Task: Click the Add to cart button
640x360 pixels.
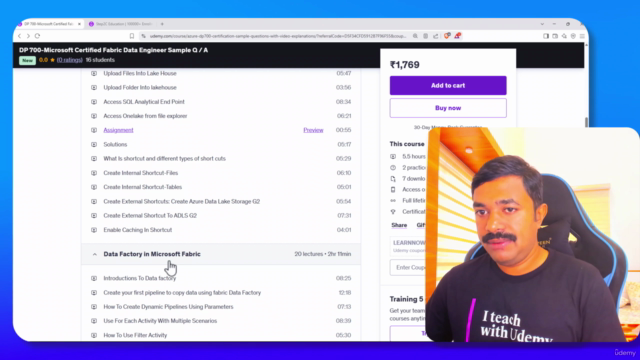Action: coord(448,85)
